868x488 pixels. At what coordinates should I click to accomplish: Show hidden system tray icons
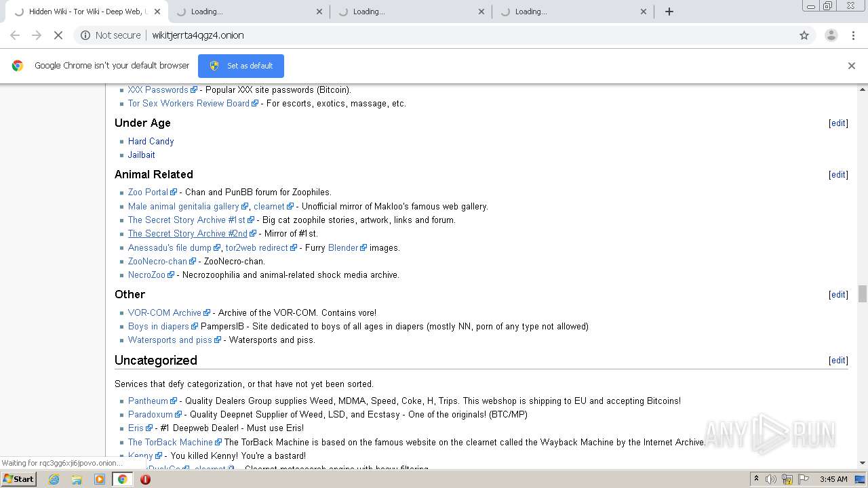coord(756,479)
